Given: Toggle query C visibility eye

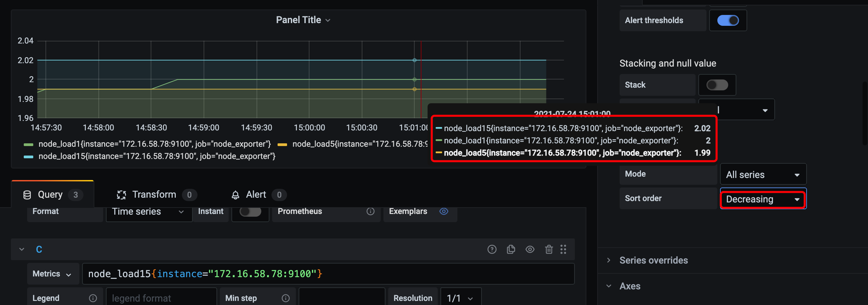Looking at the screenshot, I should click(530, 250).
